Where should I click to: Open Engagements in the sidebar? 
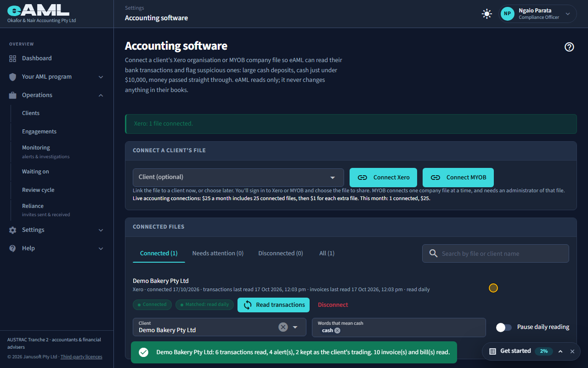tap(39, 132)
